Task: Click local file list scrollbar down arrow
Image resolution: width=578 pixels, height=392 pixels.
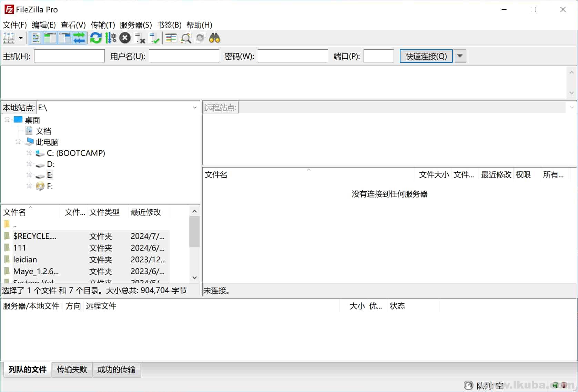Action: [194, 278]
